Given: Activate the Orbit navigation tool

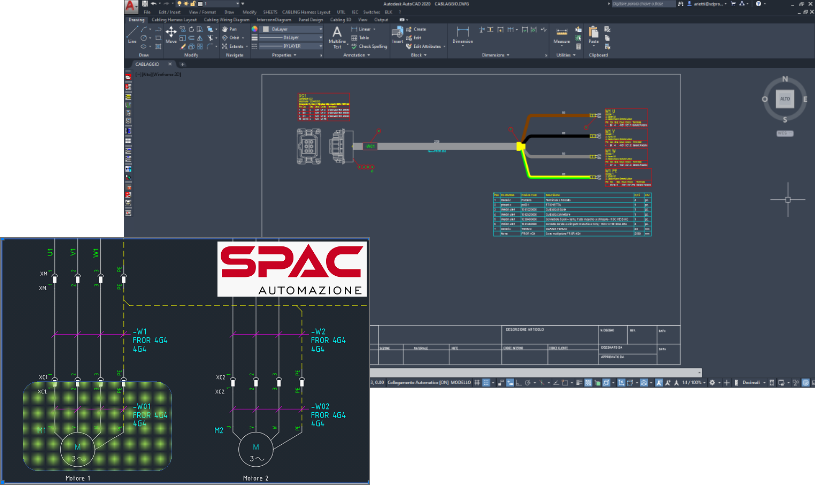Looking at the screenshot, I should click(231, 37).
